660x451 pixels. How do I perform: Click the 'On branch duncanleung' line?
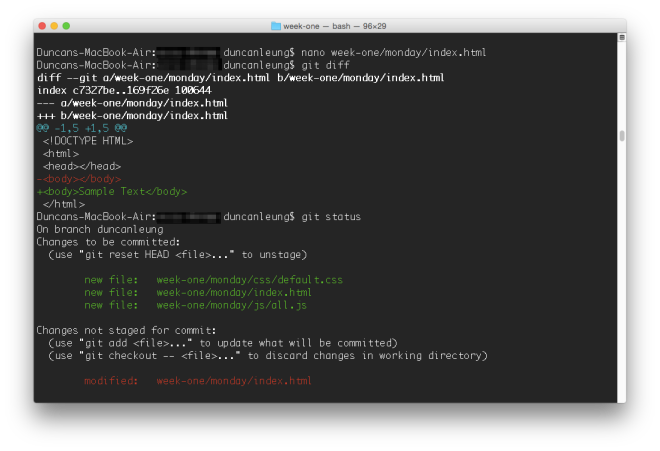[100, 230]
